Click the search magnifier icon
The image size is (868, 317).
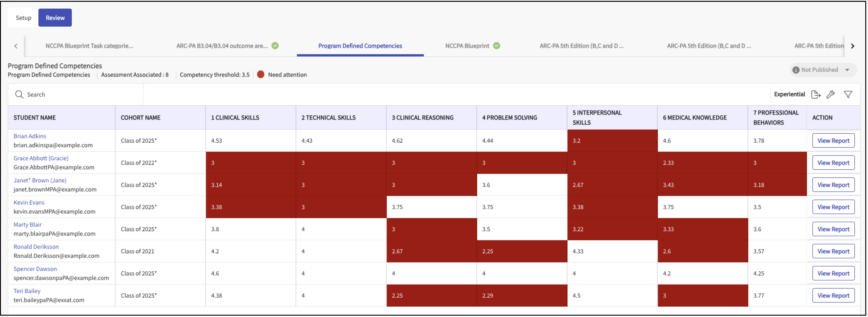point(19,95)
